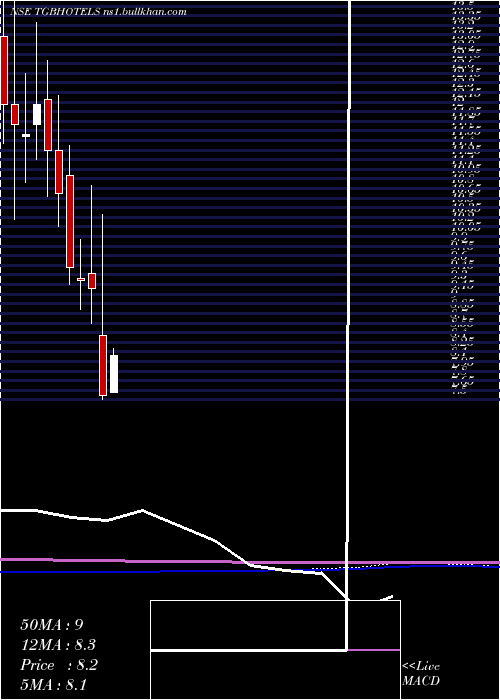Click the <<Live MACD label
This screenshot has height=700, width=500.
point(421,674)
